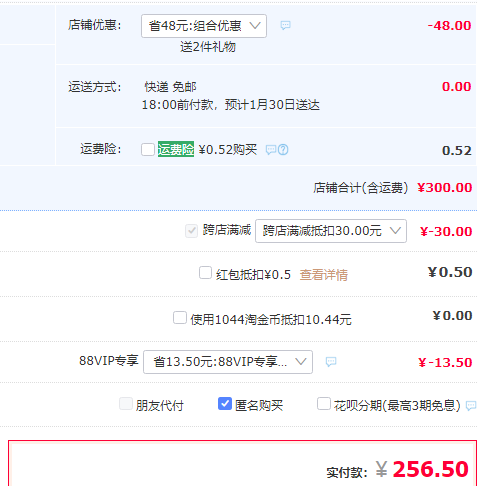Screen dimensions: 484x486
Task: Check the 红包抵扣¥0.5 checkbox
Action: (205, 273)
